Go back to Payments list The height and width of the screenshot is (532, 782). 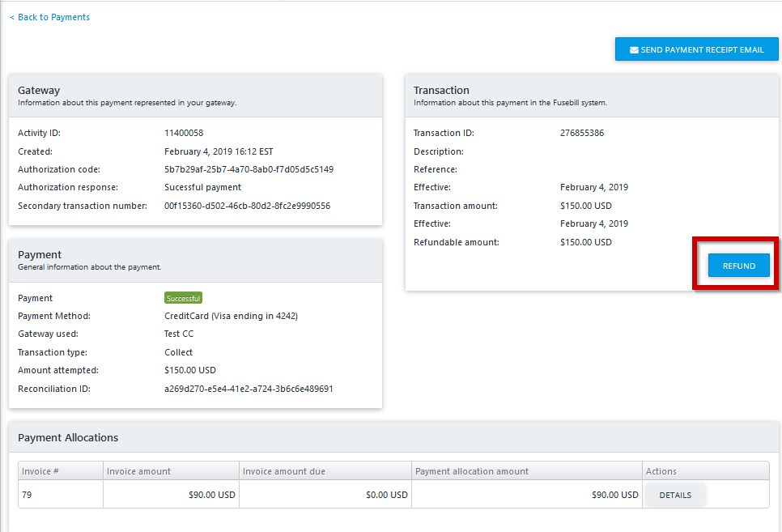50,17
